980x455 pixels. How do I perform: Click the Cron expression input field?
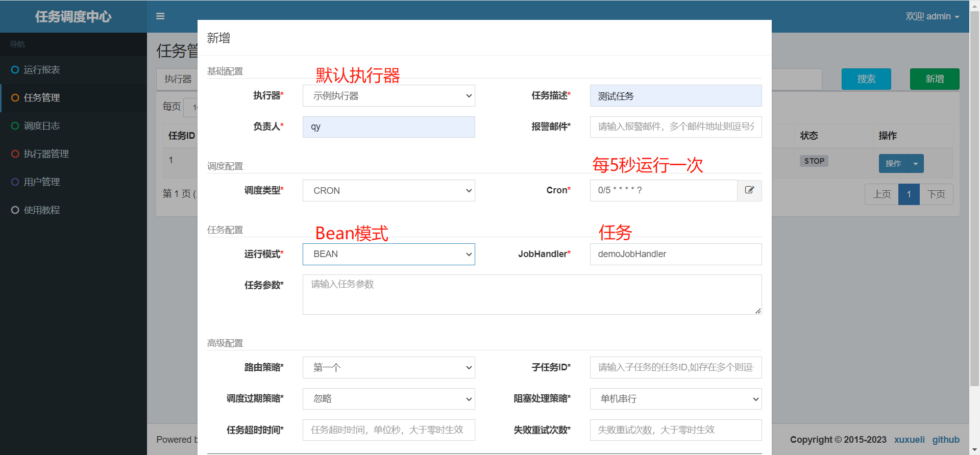(x=664, y=190)
